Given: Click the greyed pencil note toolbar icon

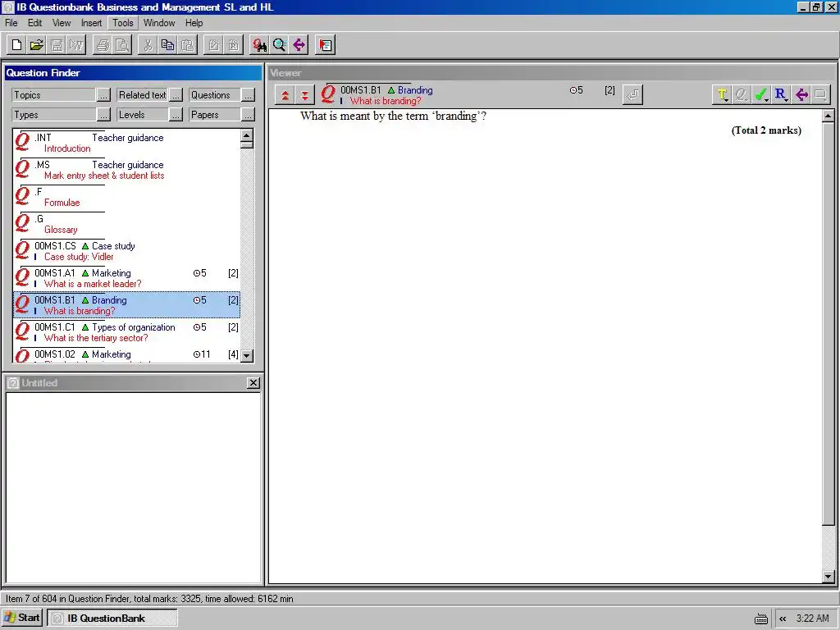Looking at the screenshot, I should (x=214, y=45).
